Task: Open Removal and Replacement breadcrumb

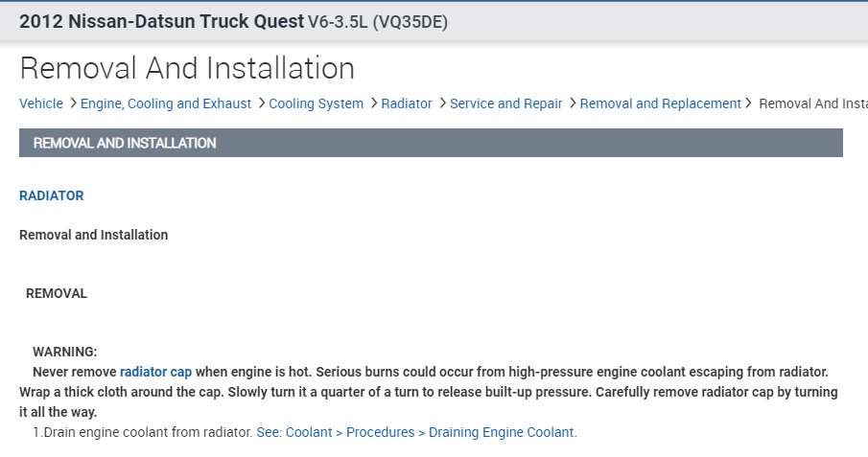Action: click(661, 103)
